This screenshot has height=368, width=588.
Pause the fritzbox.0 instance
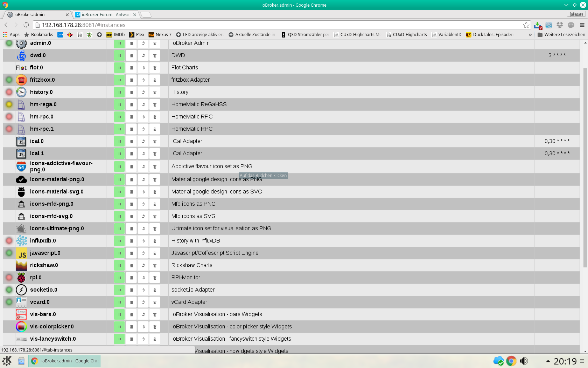click(x=119, y=80)
